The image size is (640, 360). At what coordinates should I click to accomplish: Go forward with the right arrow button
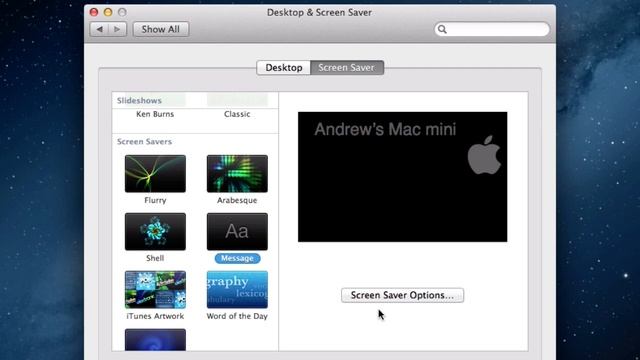[x=117, y=29]
